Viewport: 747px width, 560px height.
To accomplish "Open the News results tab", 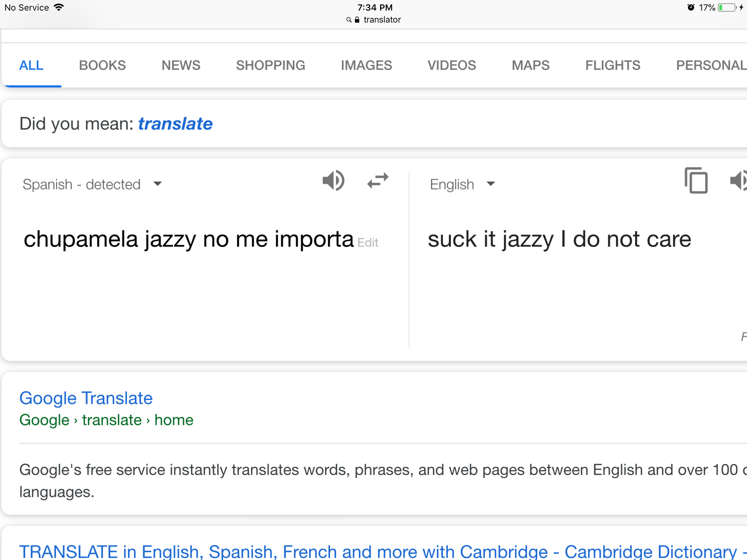I will [181, 66].
